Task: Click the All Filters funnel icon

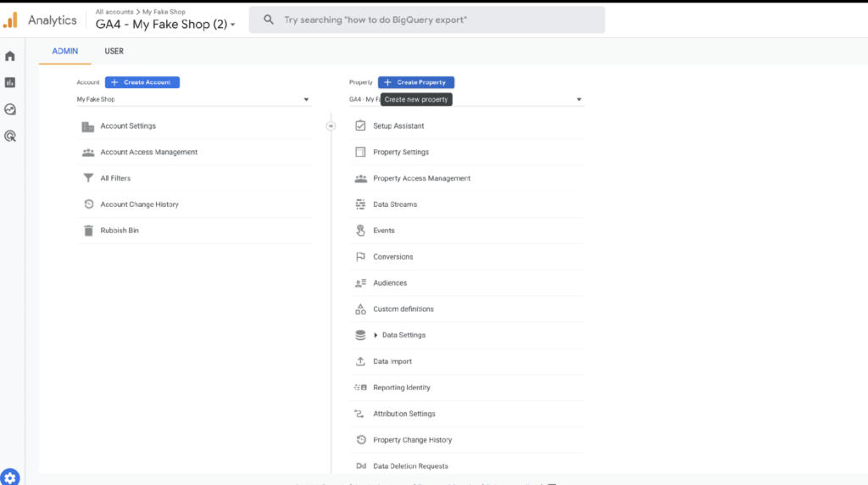Action: (88, 178)
